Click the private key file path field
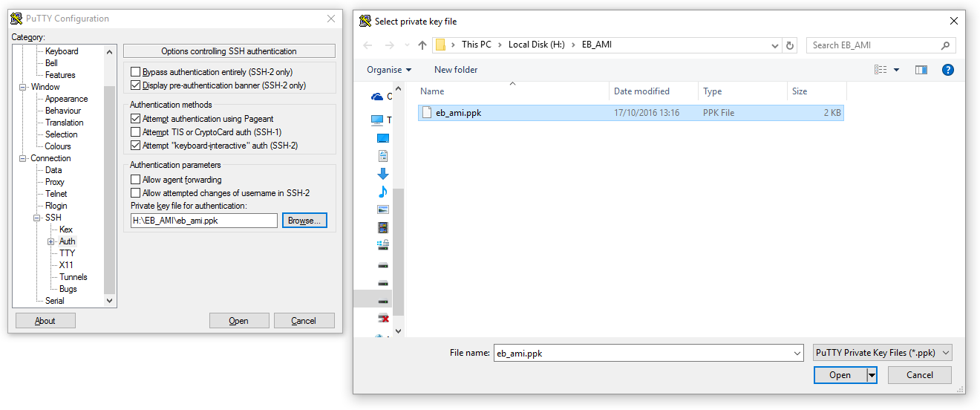Image resolution: width=980 pixels, height=410 pixels. [204, 221]
